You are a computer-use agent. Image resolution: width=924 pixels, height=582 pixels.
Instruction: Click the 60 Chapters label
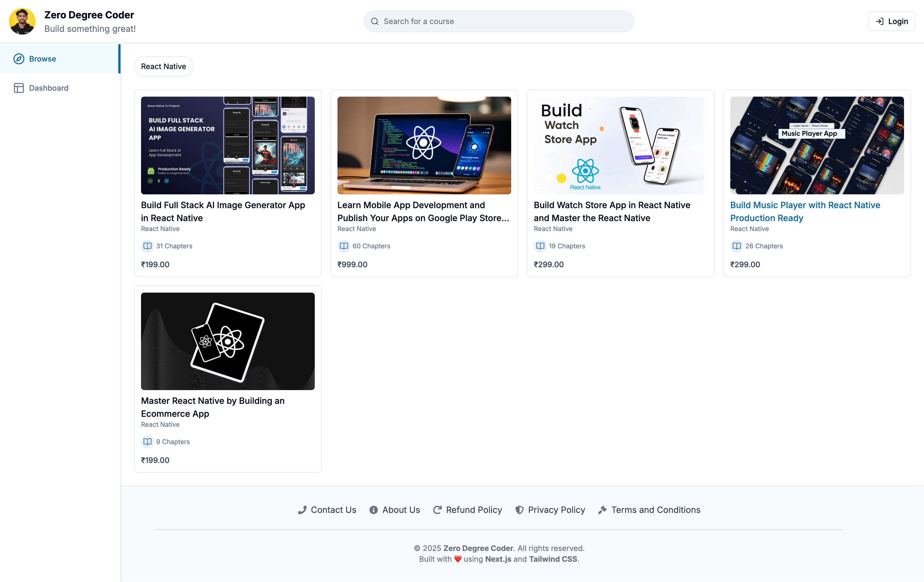371,246
